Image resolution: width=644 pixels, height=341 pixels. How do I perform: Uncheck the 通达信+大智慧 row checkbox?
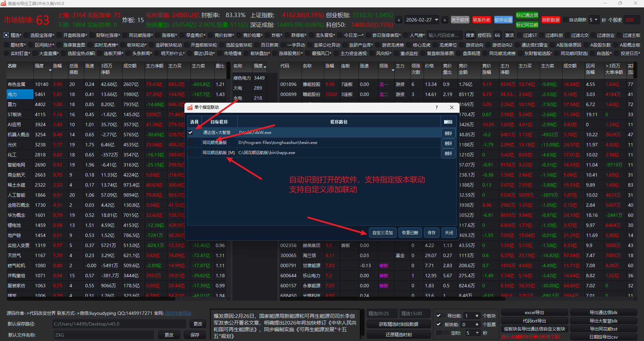click(191, 133)
